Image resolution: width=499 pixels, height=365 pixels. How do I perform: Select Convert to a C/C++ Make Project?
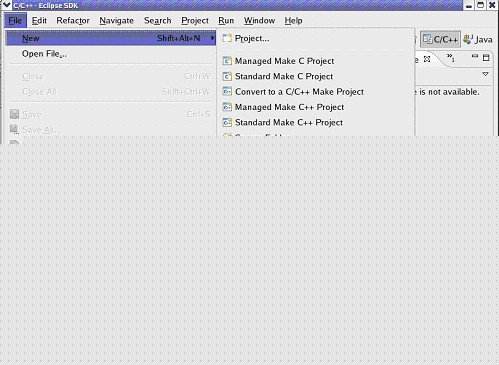click(x=315, y=92)
